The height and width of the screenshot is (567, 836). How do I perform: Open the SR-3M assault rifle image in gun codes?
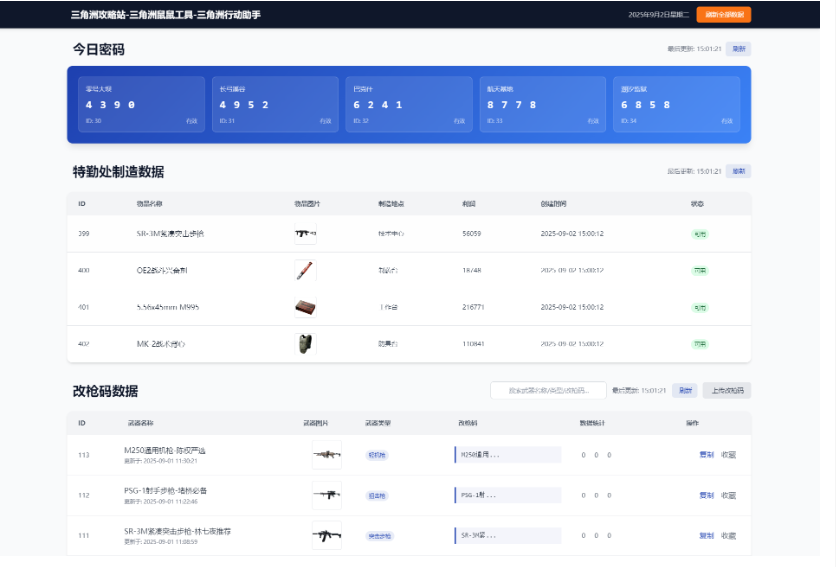[326, 535]
